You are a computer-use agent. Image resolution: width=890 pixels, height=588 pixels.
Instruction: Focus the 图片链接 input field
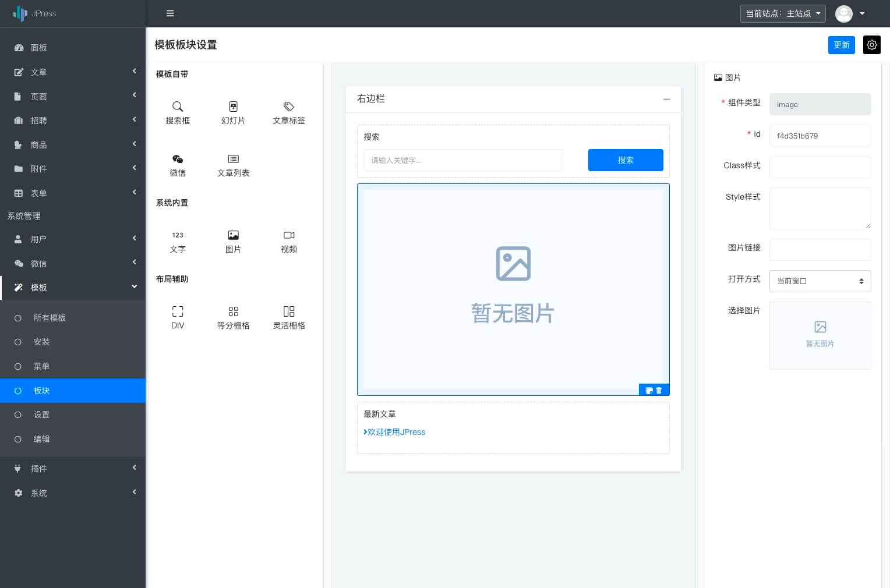pos(820,250)
